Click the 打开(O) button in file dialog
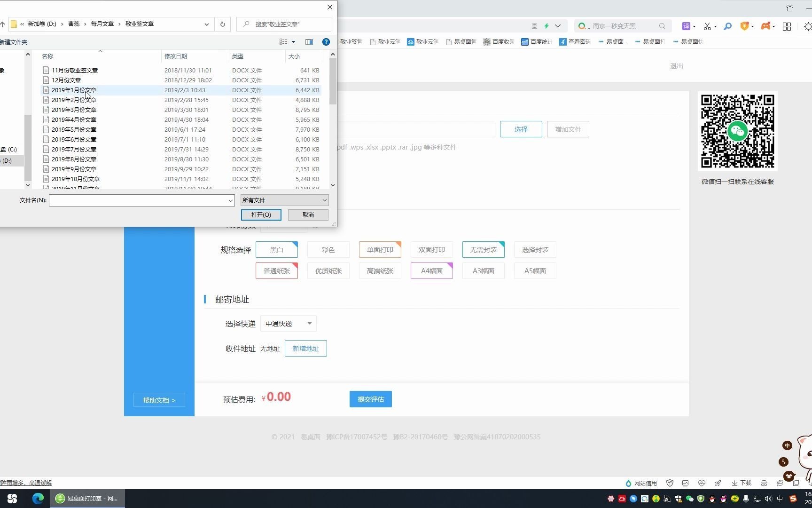This screenshot has height=508, width=812. pyautogui.click(x=261, y=214)
